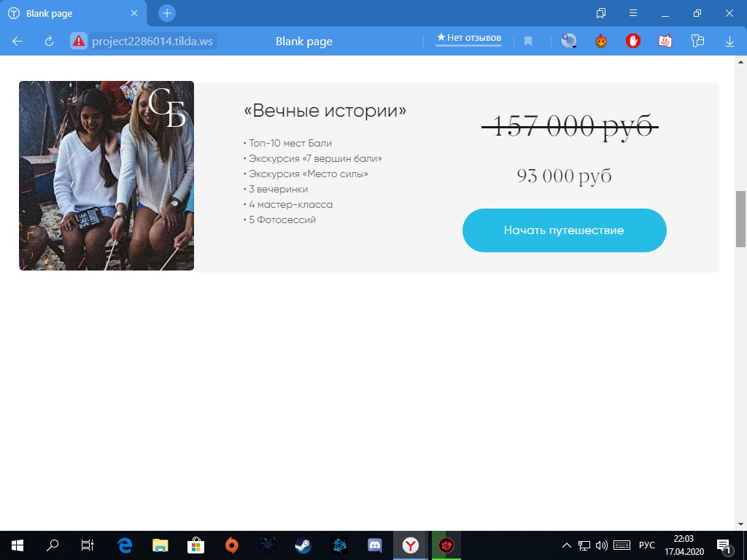Expand hidden system tray icons
The image size is (747, 560).
[x=566, y=545]
